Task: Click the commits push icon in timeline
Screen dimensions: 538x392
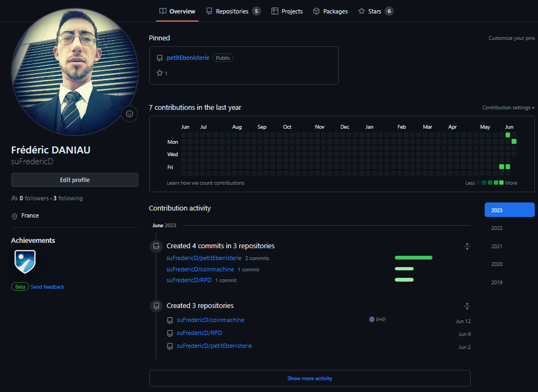Action: point(156,246)
